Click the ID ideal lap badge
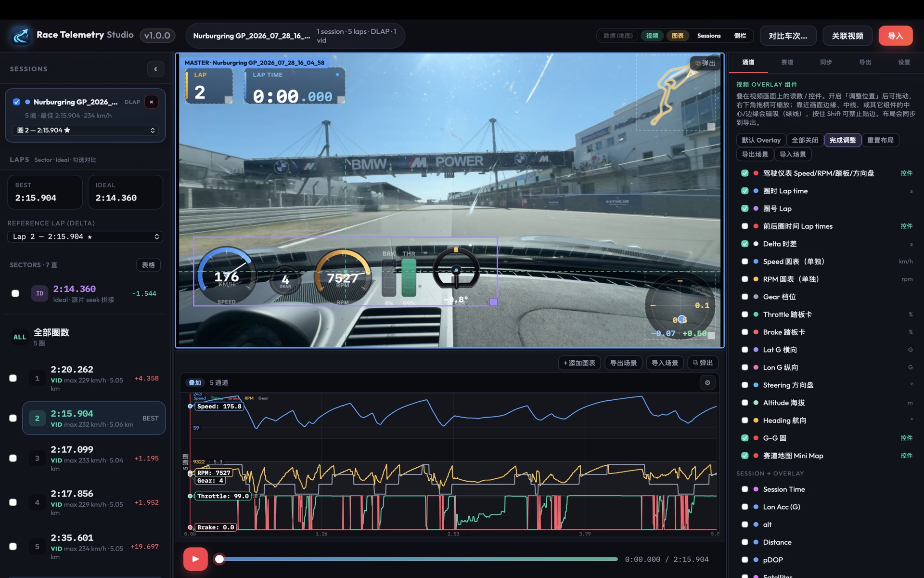Viewport: 924px width, 578px height. (39, 293)
